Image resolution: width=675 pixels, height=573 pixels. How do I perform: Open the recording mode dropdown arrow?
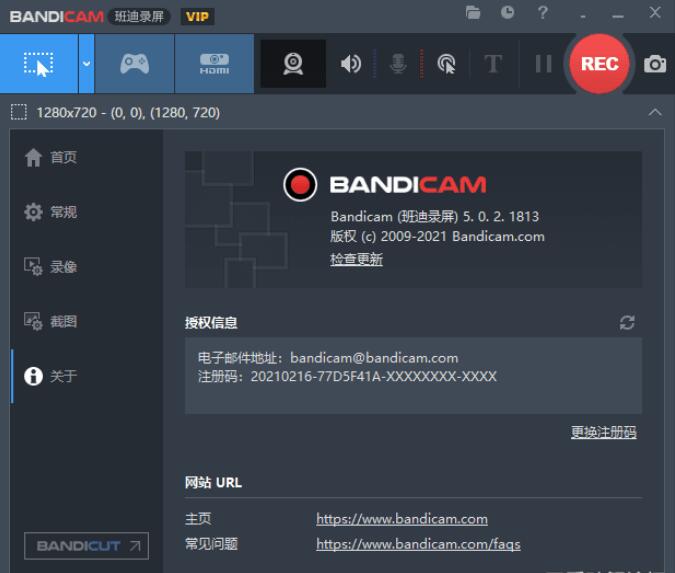(x=87, y=64)
